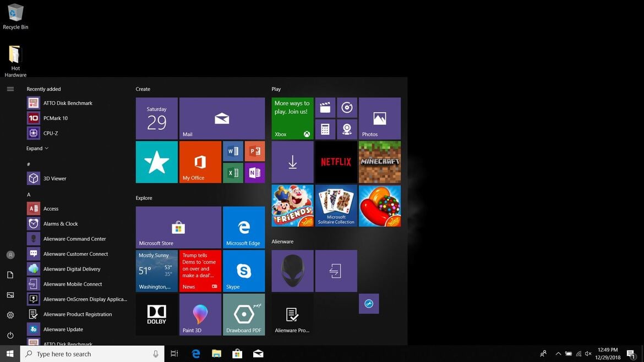The image size is (644, 362).
Task: Open the Candy Crush Friends tile
Action: pyautogui.click(x=292, y=205)
